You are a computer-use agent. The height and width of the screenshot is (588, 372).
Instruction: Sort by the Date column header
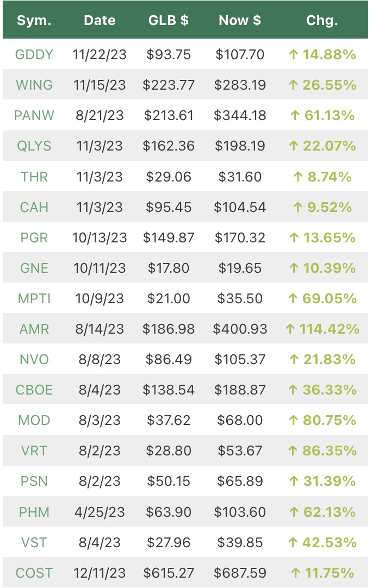pyautogui.click(x=100, y=20)
